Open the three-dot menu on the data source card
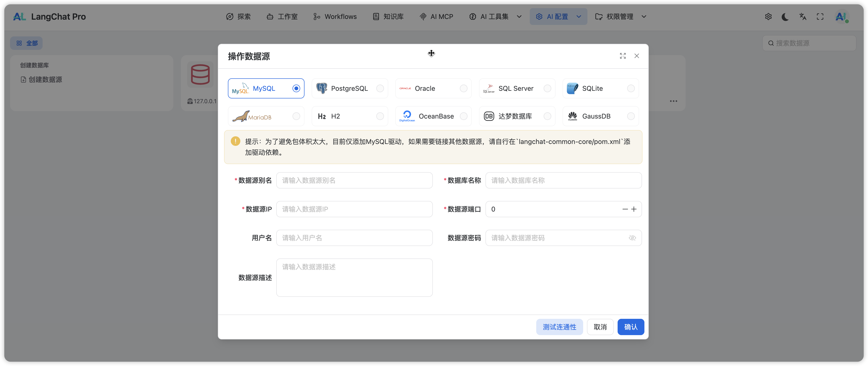868x366 pixels. 673,101
